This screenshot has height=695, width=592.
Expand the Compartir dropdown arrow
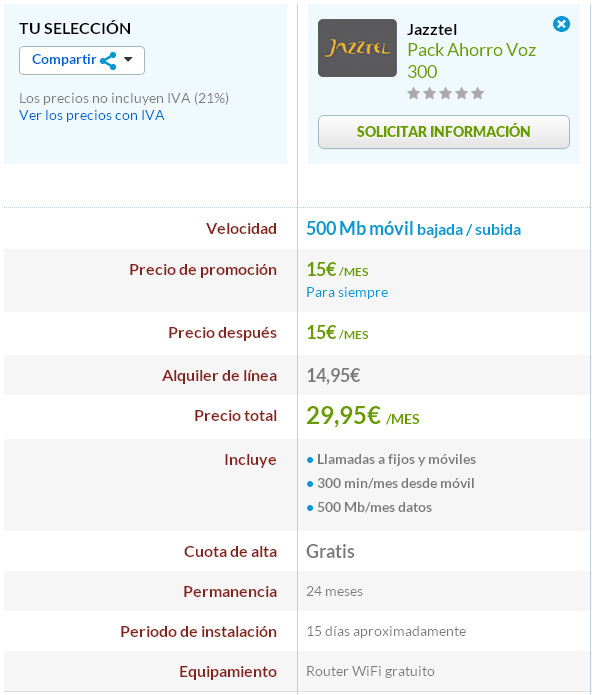click(x=128, y=59)
